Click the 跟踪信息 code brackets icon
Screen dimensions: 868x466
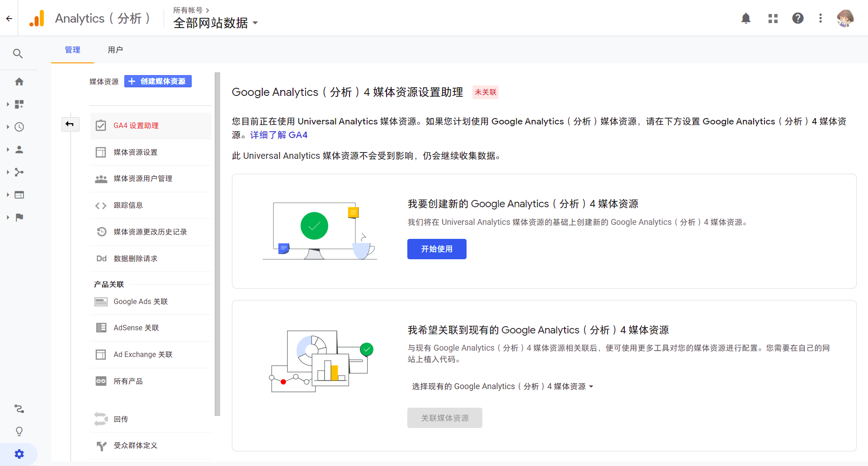click(x=101, y=205)
